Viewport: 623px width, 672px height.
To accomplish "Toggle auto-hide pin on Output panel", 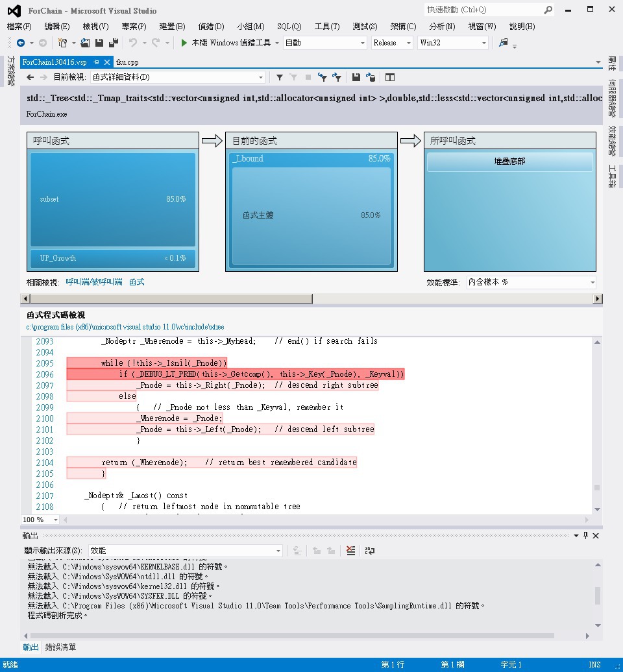I will coord(585,535).
